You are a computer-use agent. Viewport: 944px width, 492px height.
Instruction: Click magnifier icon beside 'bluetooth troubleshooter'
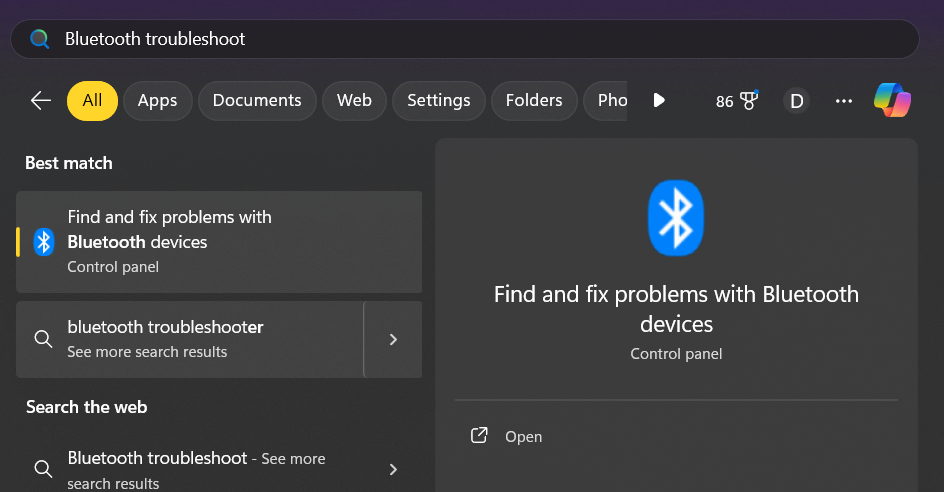[43, 339]
